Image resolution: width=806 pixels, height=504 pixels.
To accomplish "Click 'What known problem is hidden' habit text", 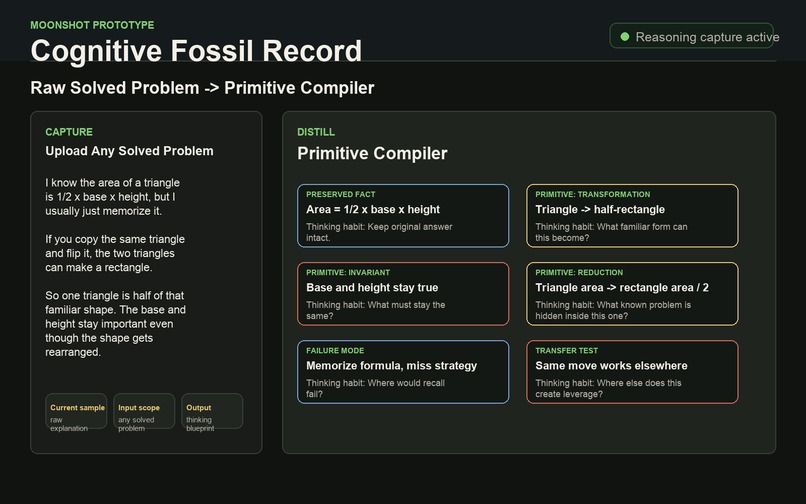I will click(613, 311).
